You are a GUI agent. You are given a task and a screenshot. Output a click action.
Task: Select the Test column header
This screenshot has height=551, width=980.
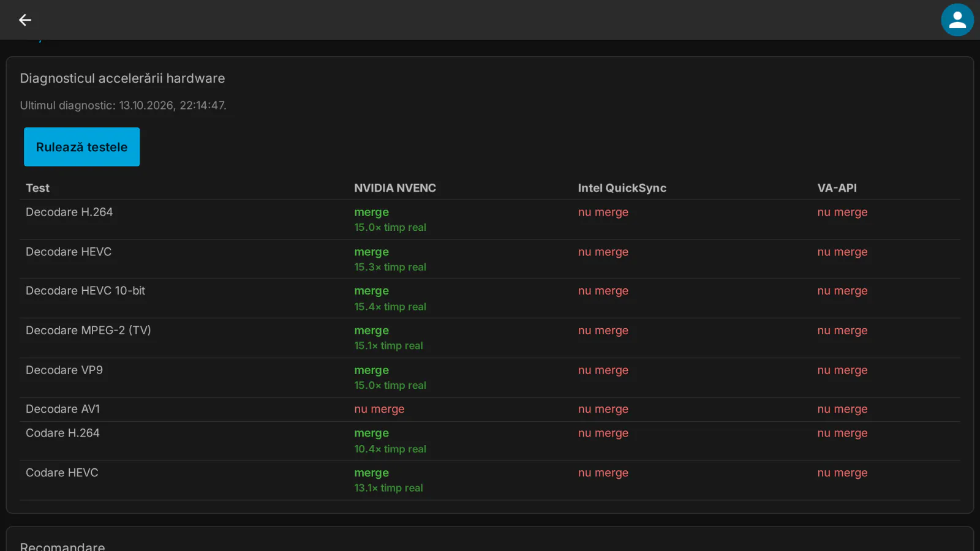(x=37, y=188)
